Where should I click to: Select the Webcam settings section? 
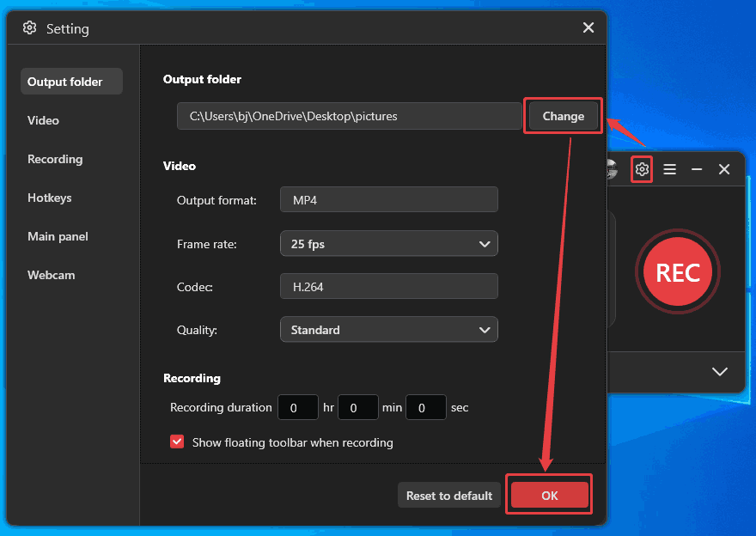tap(52, 275)
